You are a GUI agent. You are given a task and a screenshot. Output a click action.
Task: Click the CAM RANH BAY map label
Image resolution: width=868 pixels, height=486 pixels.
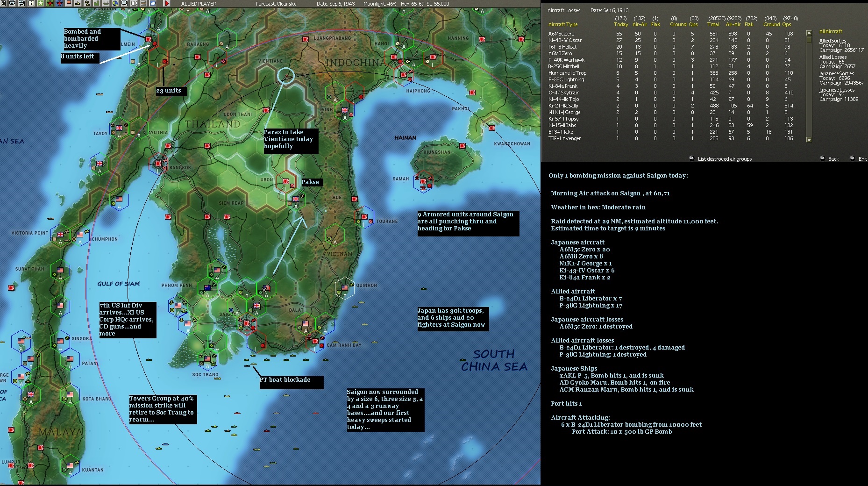(344, 345)
